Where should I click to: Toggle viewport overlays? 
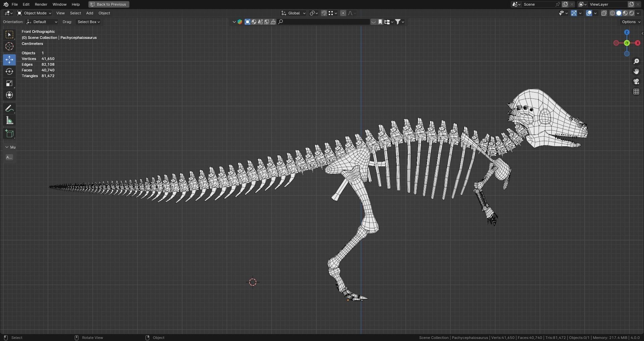click(589, 13)
